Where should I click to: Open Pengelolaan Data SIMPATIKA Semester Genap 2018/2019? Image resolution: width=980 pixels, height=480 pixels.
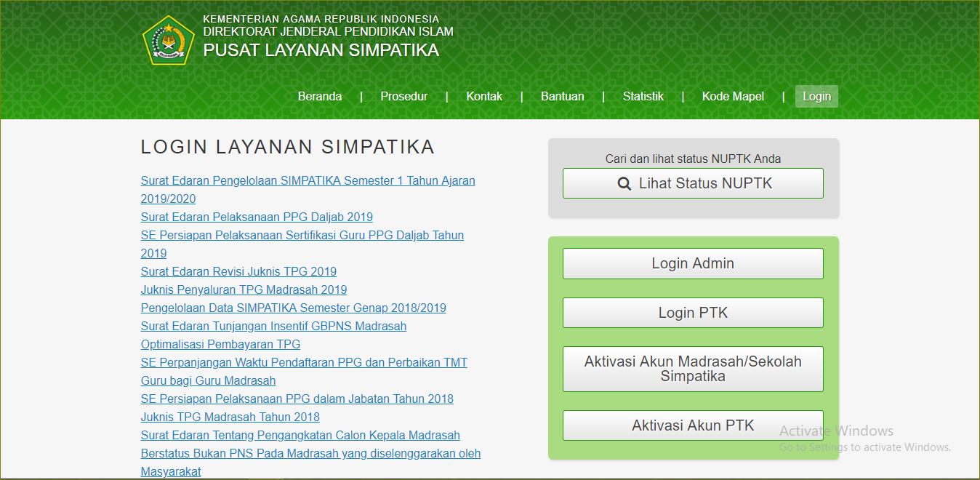[x=293, y=308]
